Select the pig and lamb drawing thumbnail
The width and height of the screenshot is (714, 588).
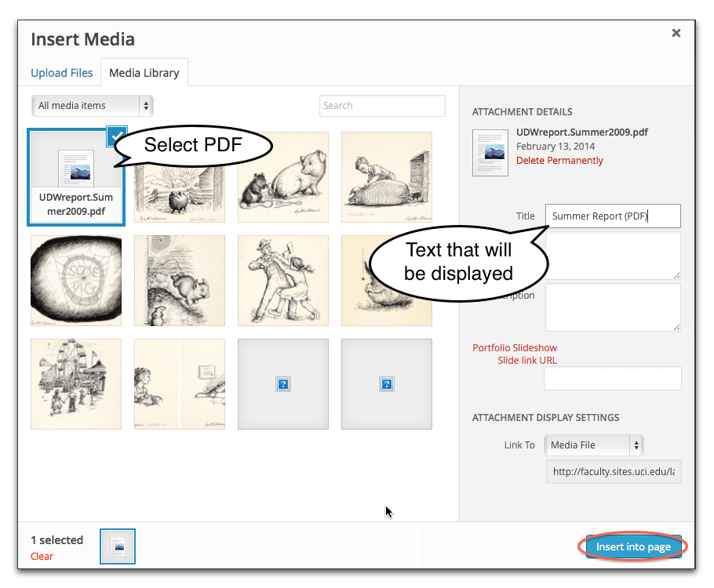[282, 177]
